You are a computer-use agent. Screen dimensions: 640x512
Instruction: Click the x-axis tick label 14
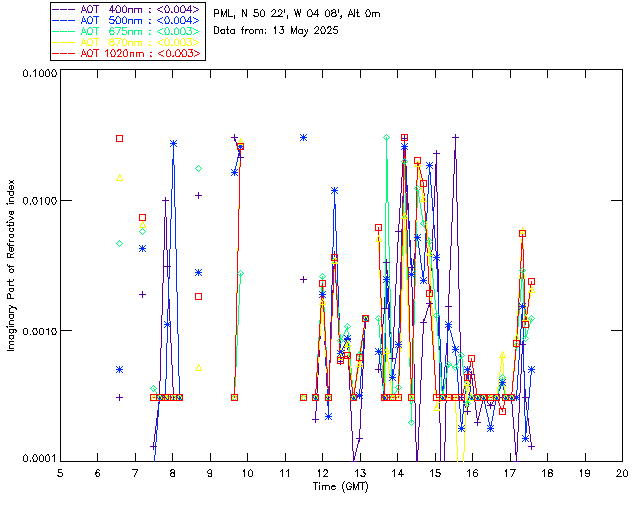[x=398, y=473]
